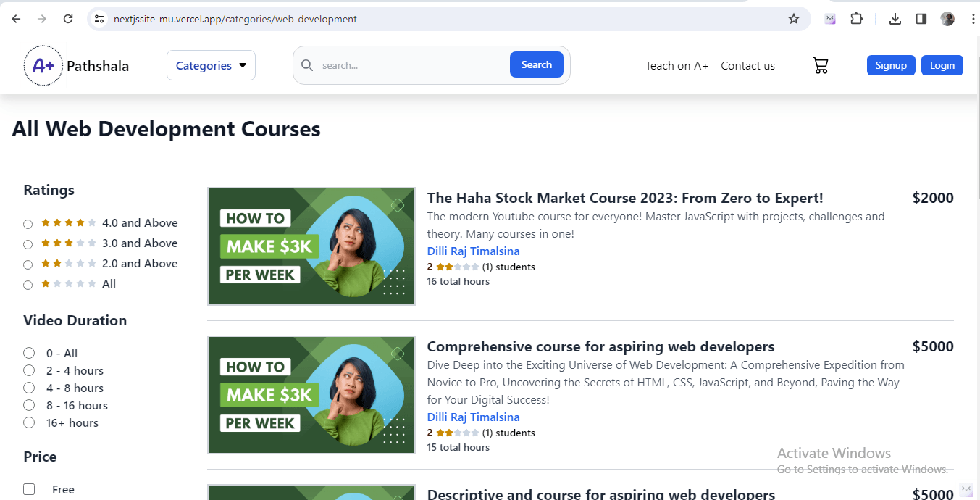The image size is (980, 500).
Task: Open the Chrome three-dot menu
Action: click(x=973, y=19)
